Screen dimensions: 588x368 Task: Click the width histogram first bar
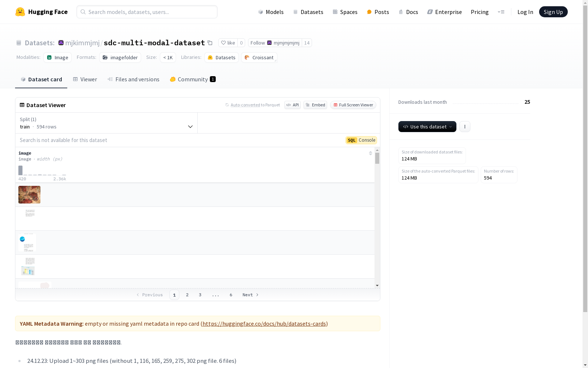21,170
